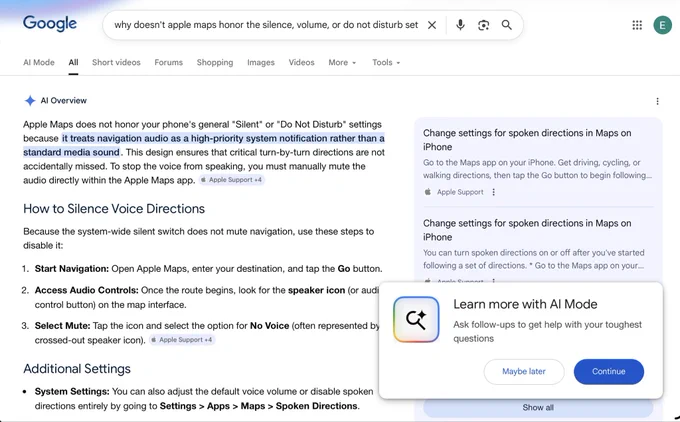680x422 pixels.
Task: Open the Forums tab
Action: click(169, 62)
